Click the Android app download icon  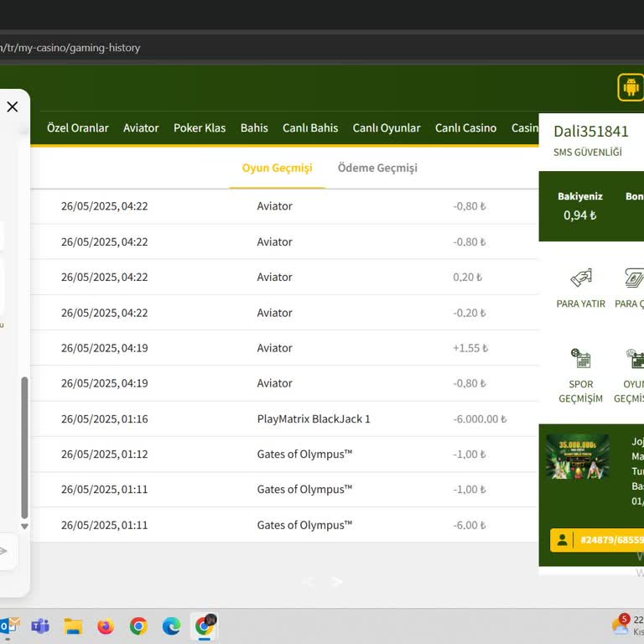click(x=630, y=87)
